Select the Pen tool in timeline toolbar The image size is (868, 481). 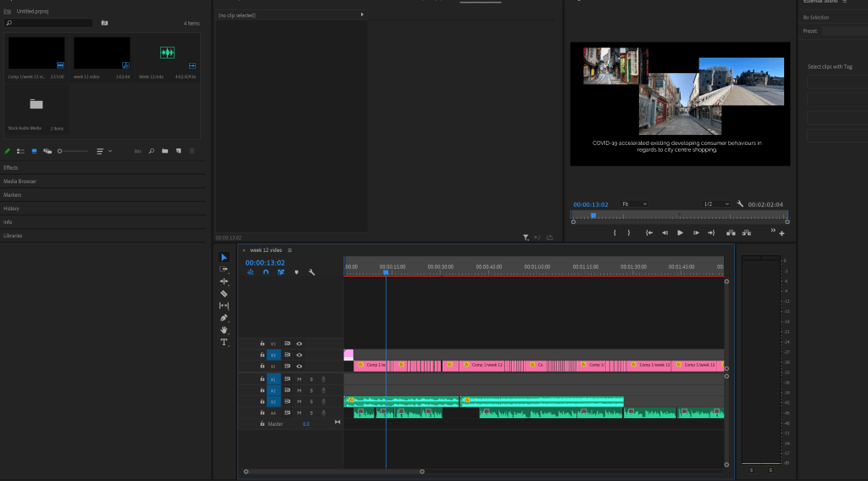(x=224, y=317)
